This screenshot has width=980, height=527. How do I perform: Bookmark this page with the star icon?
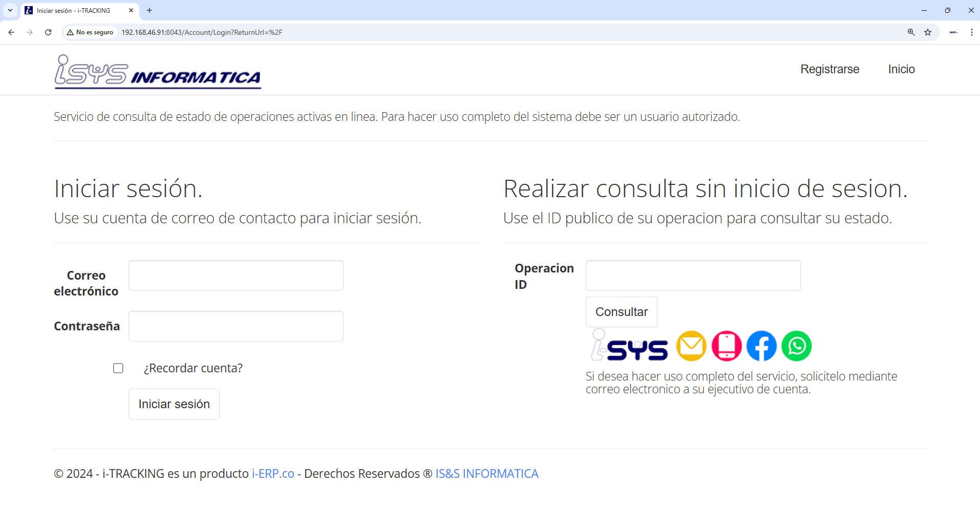coord(928,32)
